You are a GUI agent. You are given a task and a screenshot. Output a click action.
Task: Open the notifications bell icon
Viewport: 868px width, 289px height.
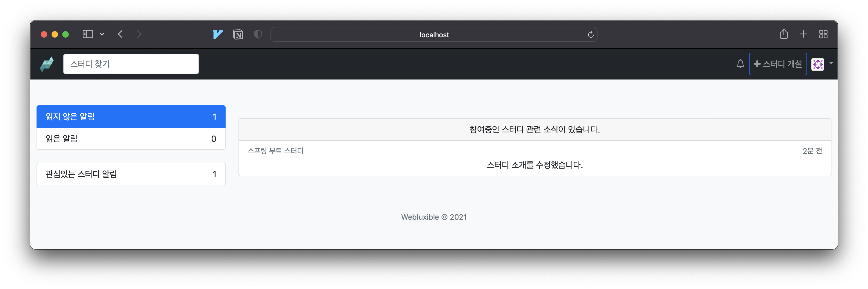coord(740,64)
